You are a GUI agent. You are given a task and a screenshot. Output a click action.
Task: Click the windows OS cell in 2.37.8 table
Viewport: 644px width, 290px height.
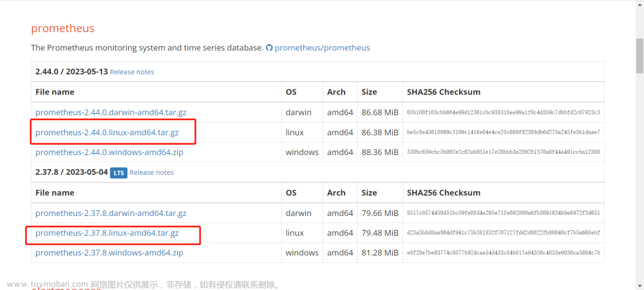coord(302,253)
